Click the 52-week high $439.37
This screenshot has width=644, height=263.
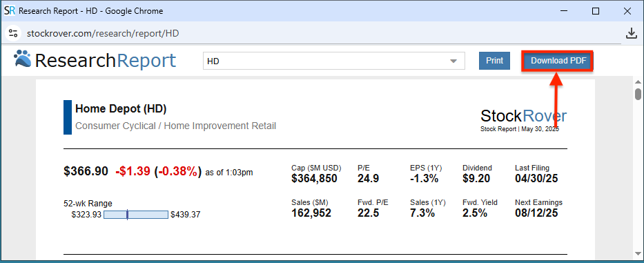186,215
